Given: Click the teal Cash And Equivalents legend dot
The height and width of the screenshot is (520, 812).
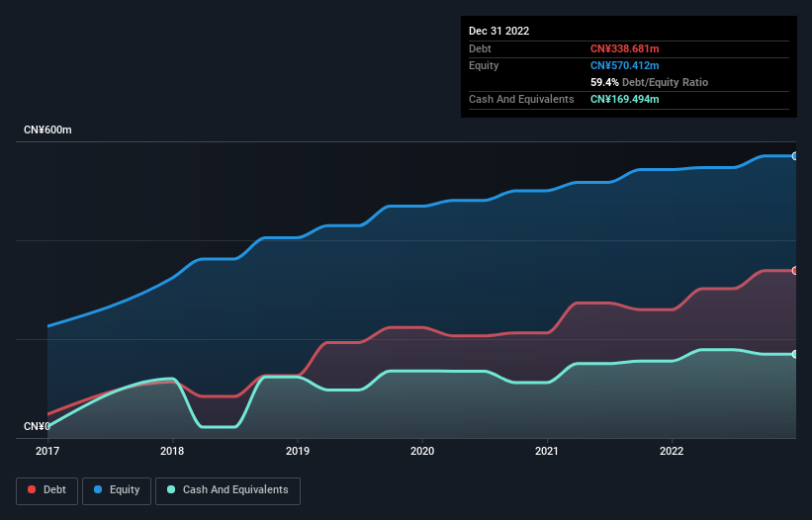Looking at the screenshot, I should (x=171, y=489).
